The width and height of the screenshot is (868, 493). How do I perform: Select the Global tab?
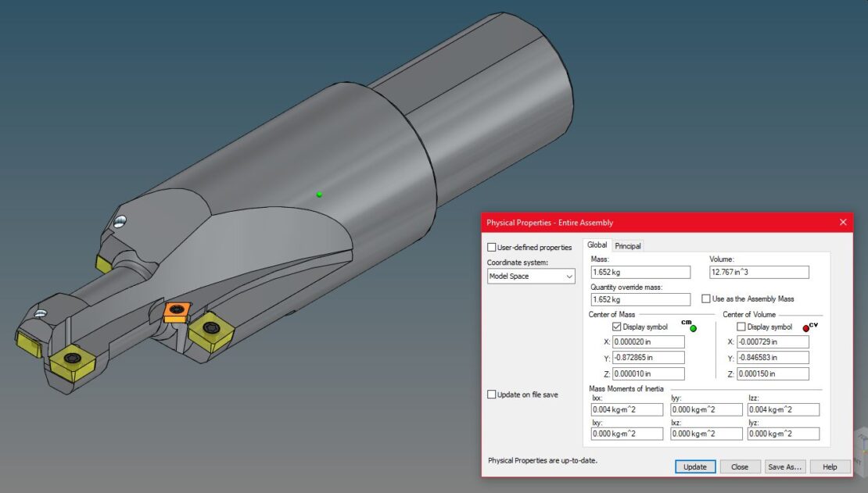(x=597, y=245)
